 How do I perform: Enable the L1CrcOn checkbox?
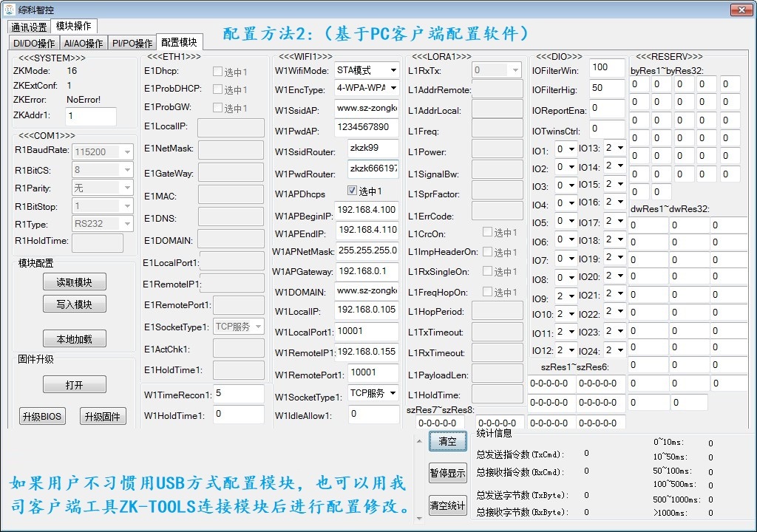tap(488, 232)
